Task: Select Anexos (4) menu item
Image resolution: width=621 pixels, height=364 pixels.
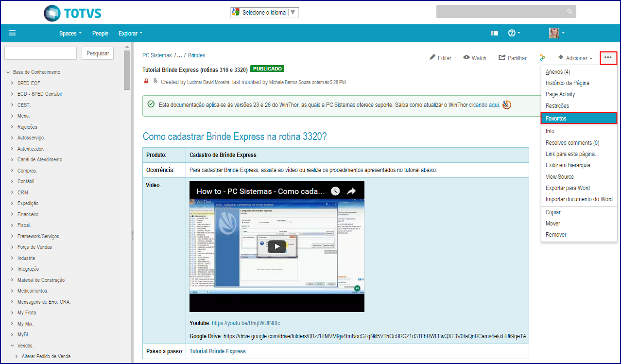Action: tap(579, 72)
